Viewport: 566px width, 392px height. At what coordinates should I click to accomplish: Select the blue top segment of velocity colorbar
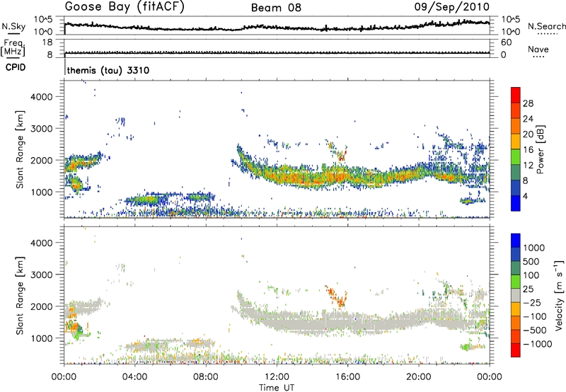[516, 241]
